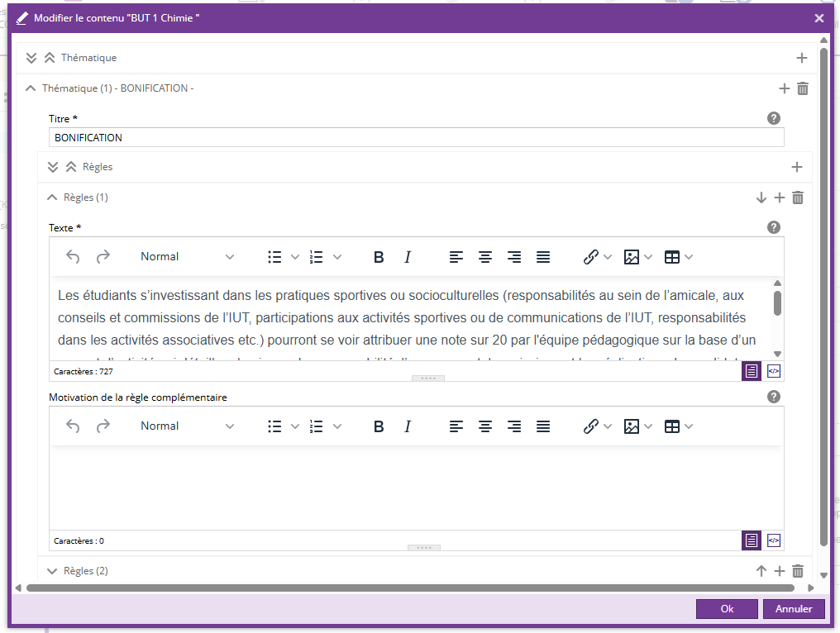The height and width of the screenshot is (633, 840).
Task: Open the link dropdown in Motivation editor
Action: point(597,426)
